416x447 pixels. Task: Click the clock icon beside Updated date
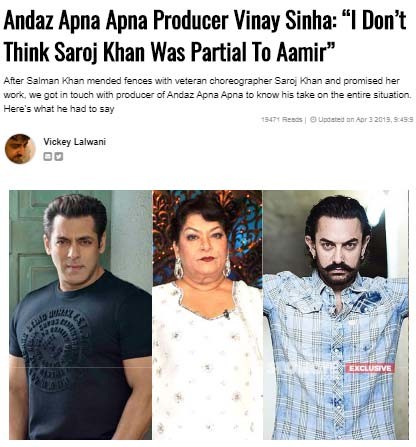pyautogui.click(x=313, y=119)
